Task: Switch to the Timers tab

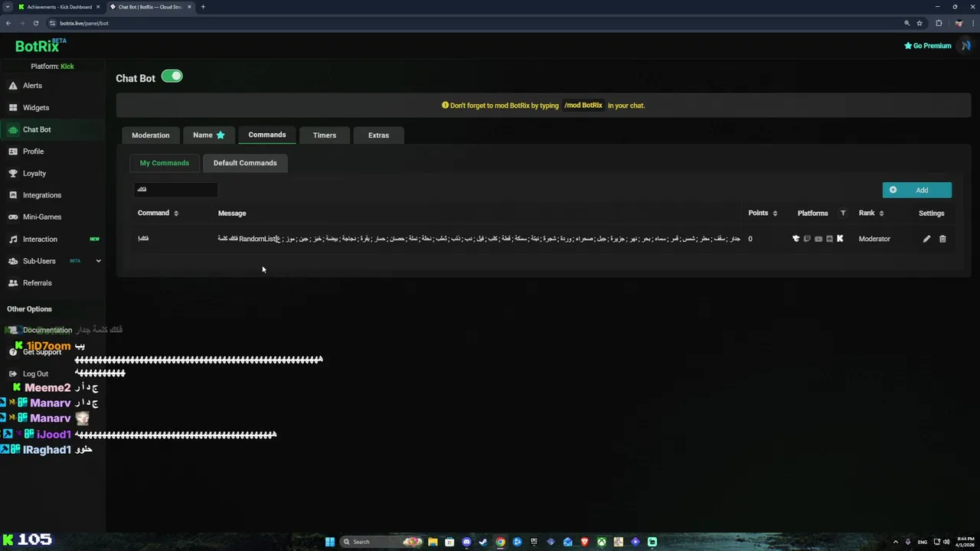Action: click(x=325, y=135)
